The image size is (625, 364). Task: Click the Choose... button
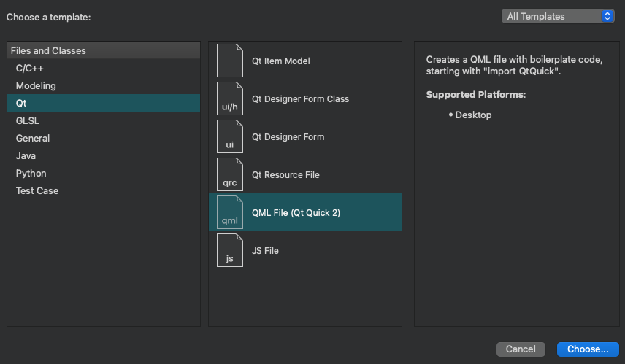coord(588,349)
